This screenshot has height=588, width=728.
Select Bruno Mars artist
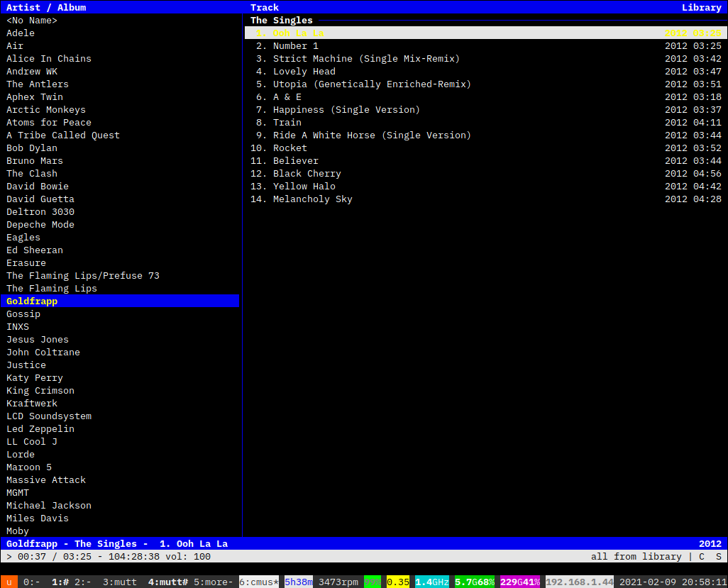[x=120, y=160]
